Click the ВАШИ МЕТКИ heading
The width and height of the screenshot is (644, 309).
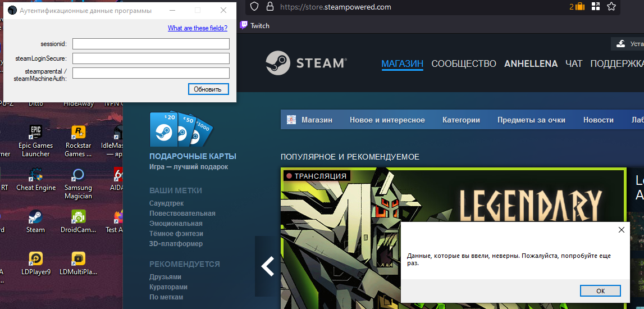[x=175, y=190]
